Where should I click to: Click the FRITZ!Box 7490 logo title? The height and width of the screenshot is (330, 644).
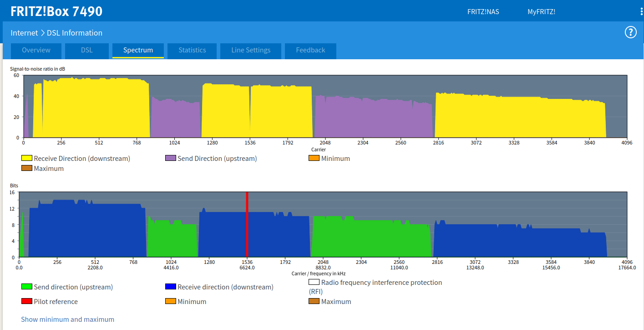[x=56, y=11]
